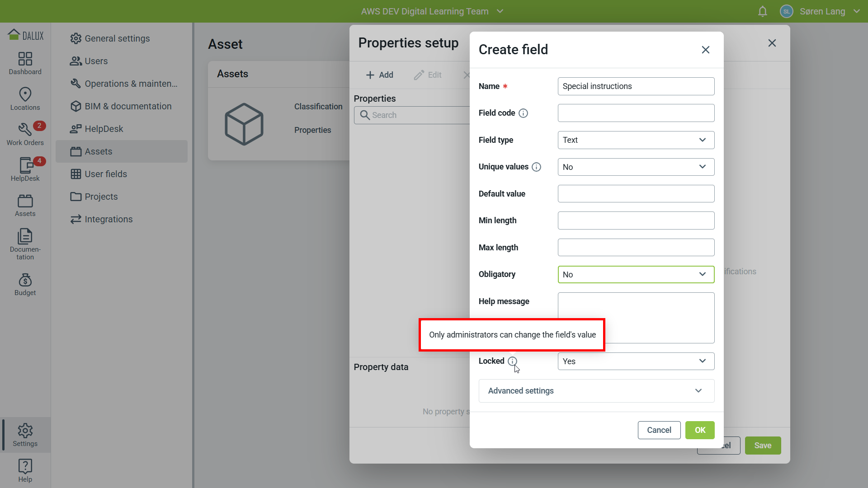
Task: Close the Properties setup panel
Action: tap(772, 43)
